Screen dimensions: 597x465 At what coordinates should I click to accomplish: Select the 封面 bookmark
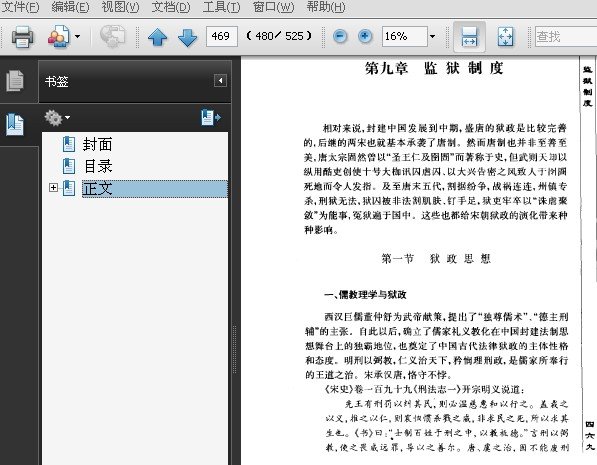click(x=97, y=145)
